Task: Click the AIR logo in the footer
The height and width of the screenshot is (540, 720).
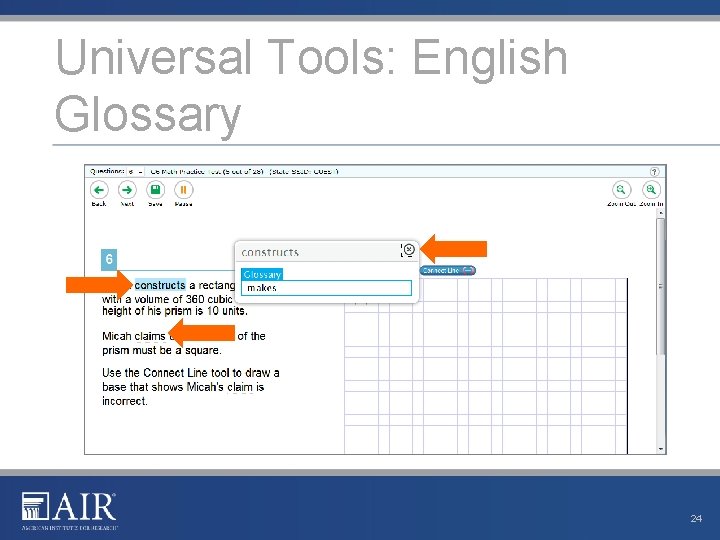Action: pos(69,510)
